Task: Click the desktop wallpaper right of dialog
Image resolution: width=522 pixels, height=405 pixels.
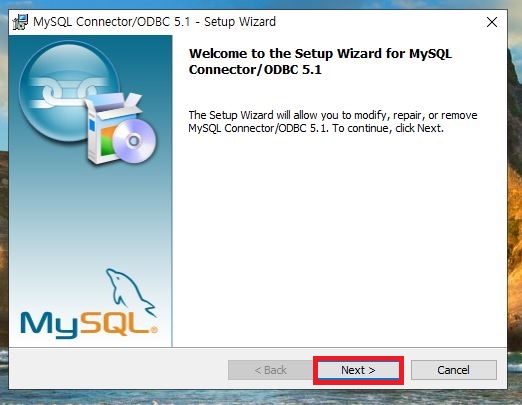Action: point(515,200)
